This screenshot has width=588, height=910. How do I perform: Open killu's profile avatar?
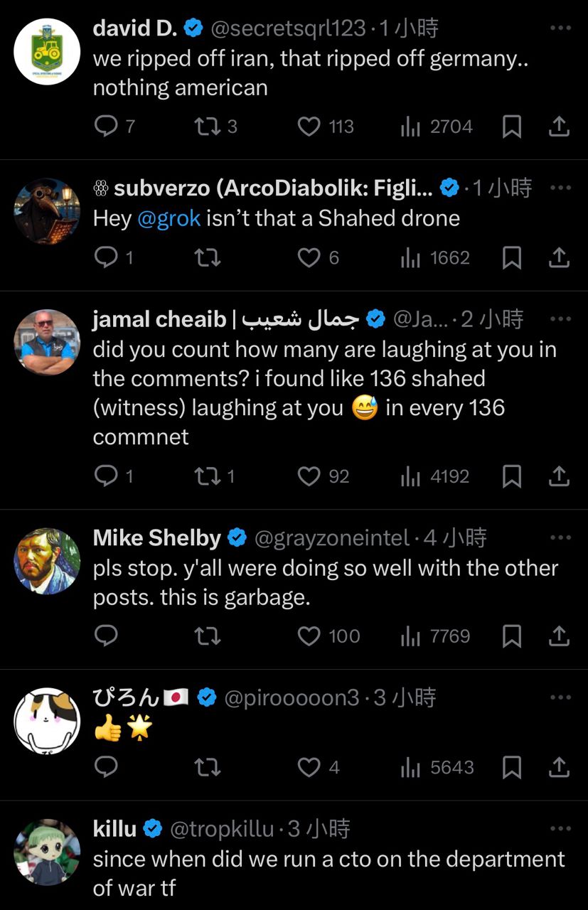pos(48,852)
